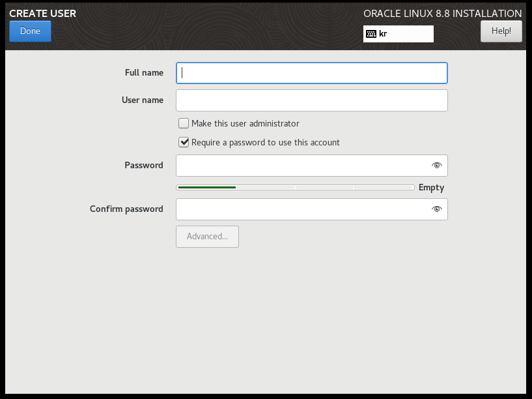The width and height of the screenshot is (532, 399).
Task: Focus the User name text field
Action: (312, 100)
